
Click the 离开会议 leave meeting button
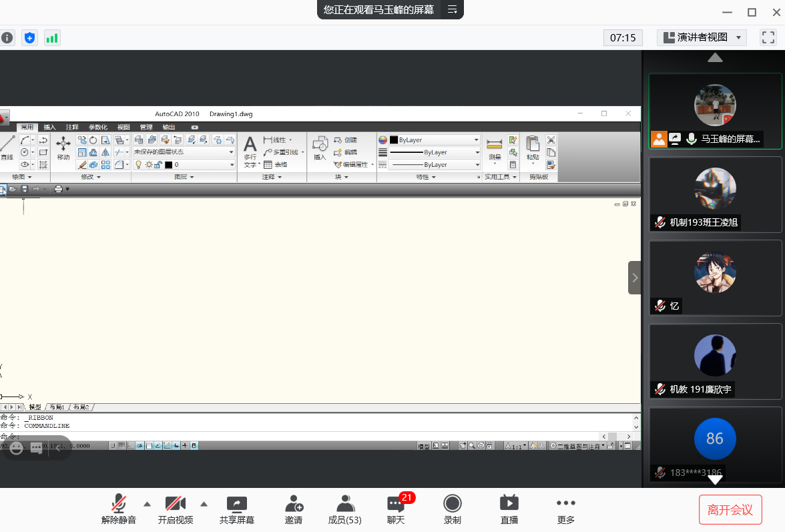pyautogui.click(x=730, y=510)
